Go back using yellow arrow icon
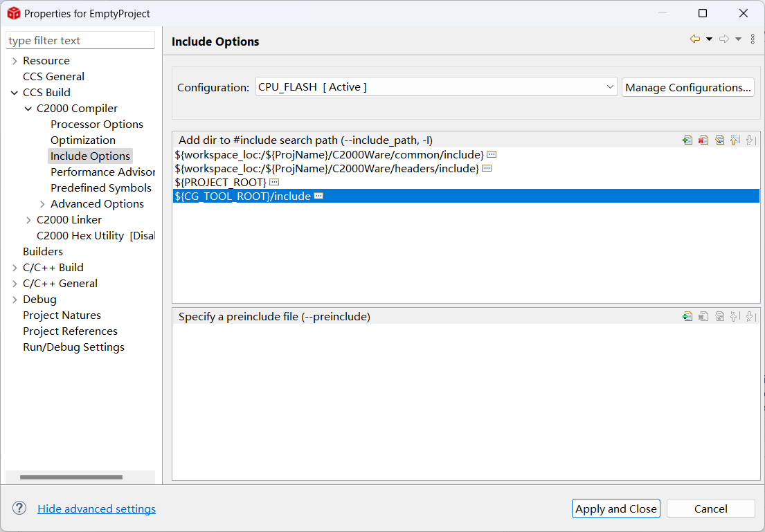This screenshot has width=765, height=532. coord(694,39)
